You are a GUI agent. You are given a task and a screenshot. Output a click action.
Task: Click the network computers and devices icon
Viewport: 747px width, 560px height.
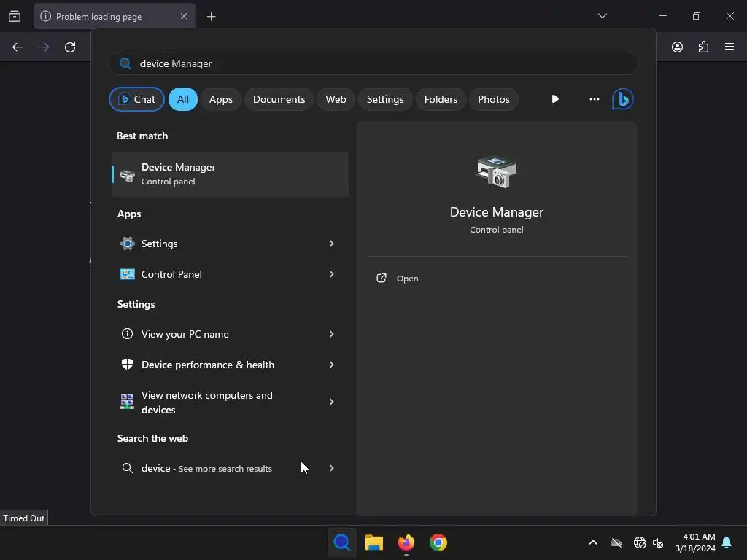pyautogui.click(x=127, y=402)
